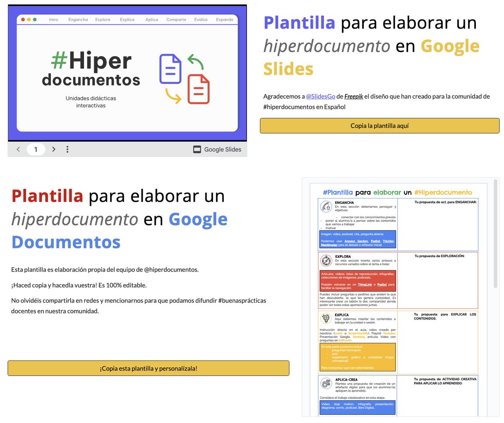Select the Aplica tab in the slide
The width and height of the screenshot is (504, 423).
point(152,20)
